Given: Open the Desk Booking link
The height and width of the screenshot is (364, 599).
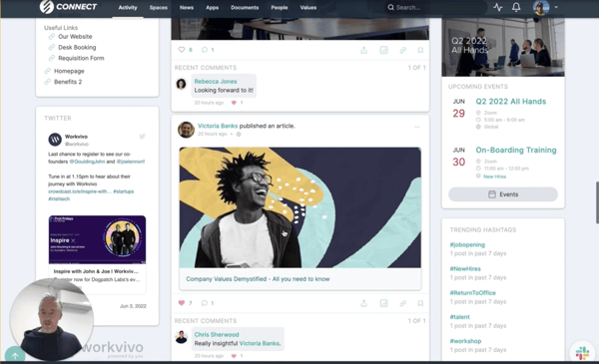Looking at the screenshot, I should [77, 47].
